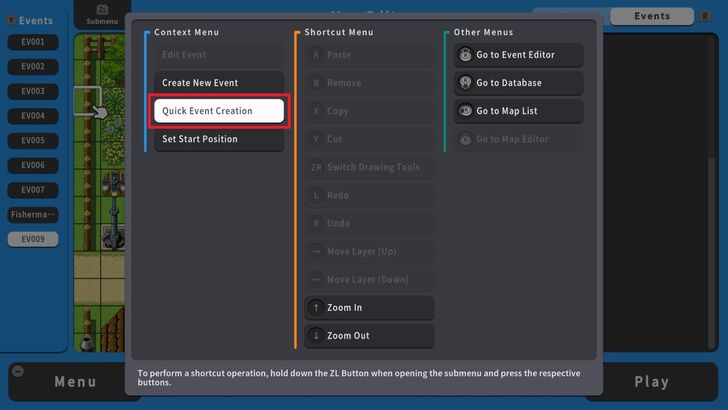Click the Shortcut Menu heading
Viewport: 728px width, 410px height.
pyautogui.click(x=339, y=32)
